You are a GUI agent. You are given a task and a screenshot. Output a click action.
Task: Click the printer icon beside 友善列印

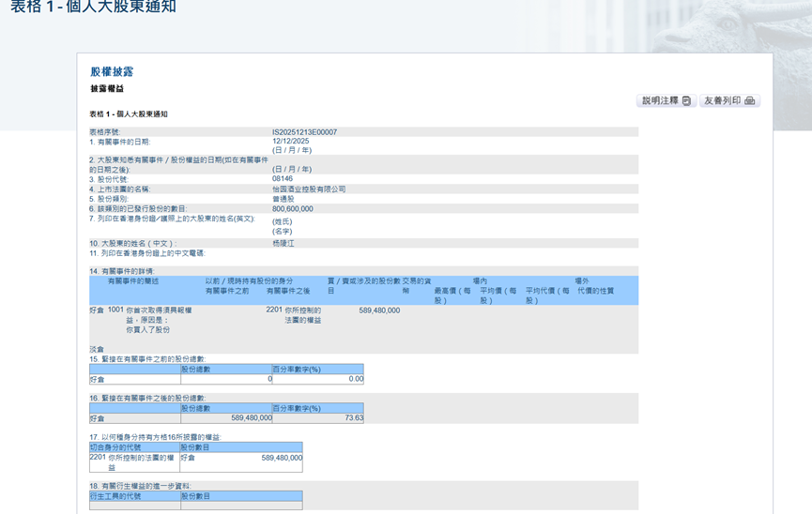749,101
